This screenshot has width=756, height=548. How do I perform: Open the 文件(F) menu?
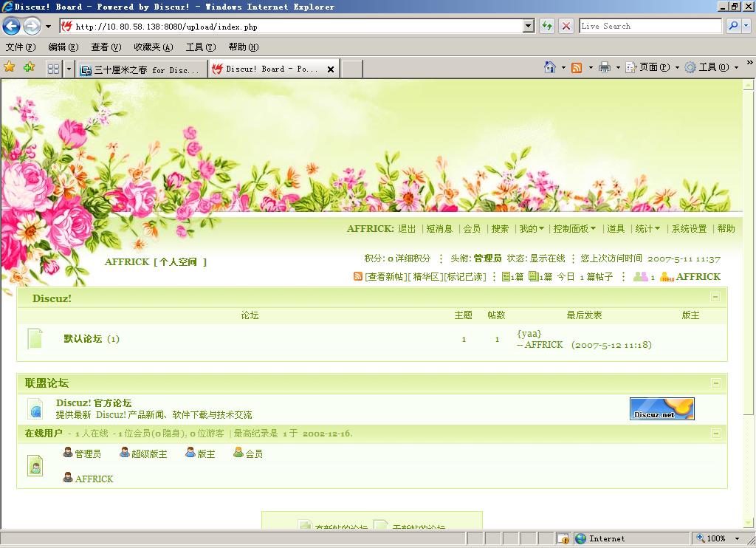point(21,47)
